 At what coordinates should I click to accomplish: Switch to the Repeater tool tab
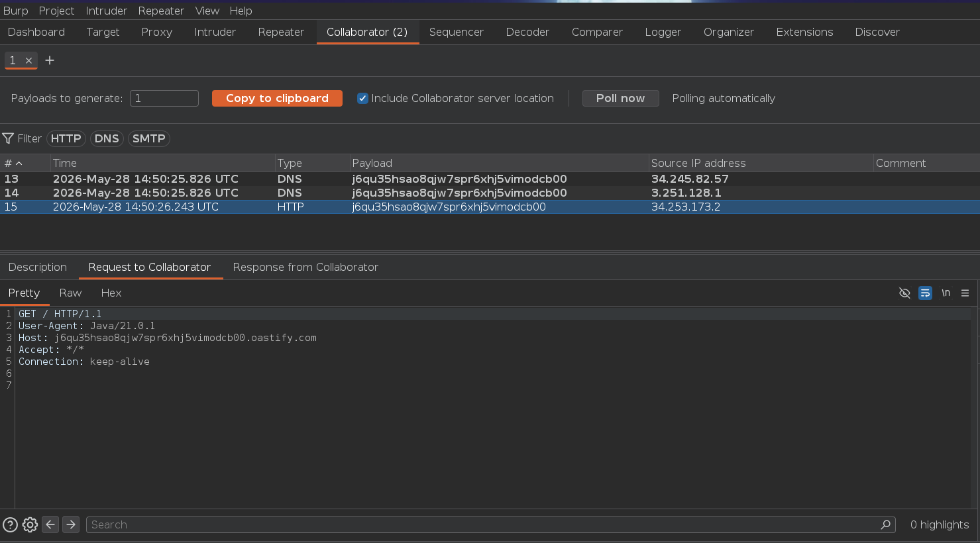click(281, 32)
